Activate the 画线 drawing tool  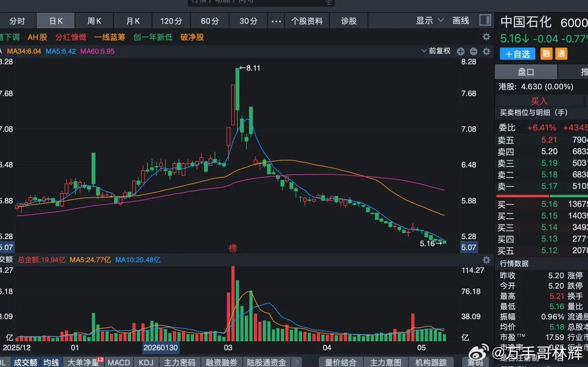[461, 21]
